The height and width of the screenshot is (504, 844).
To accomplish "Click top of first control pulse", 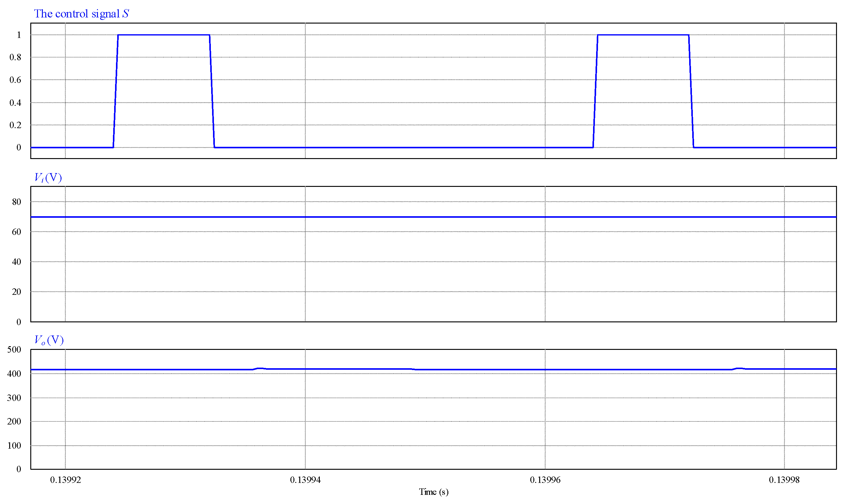I will [163, 35].
